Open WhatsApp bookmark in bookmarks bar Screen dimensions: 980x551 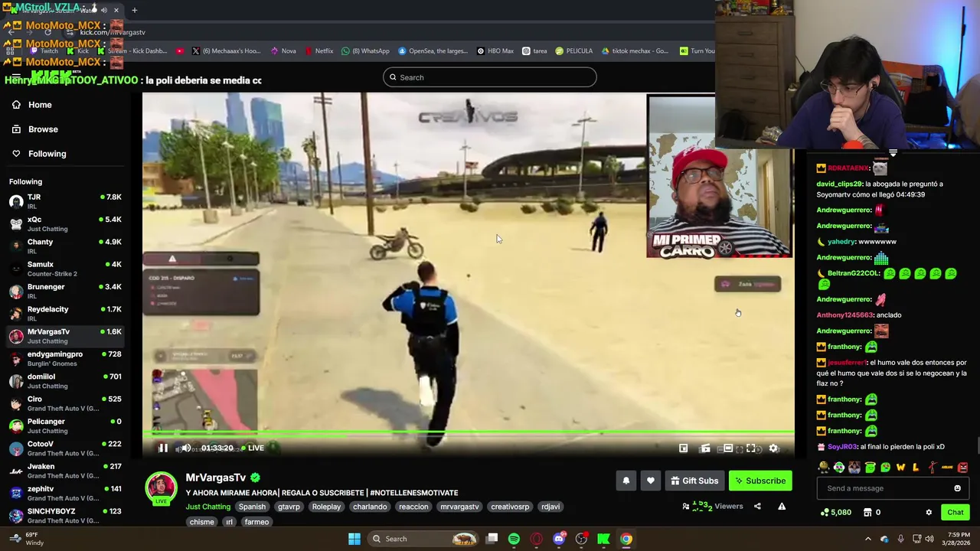point(365,51)
